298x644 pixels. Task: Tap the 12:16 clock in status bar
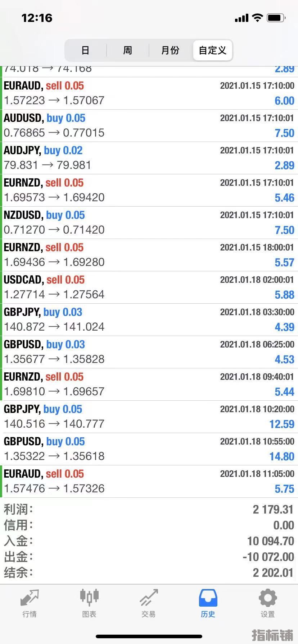[37, 18]
